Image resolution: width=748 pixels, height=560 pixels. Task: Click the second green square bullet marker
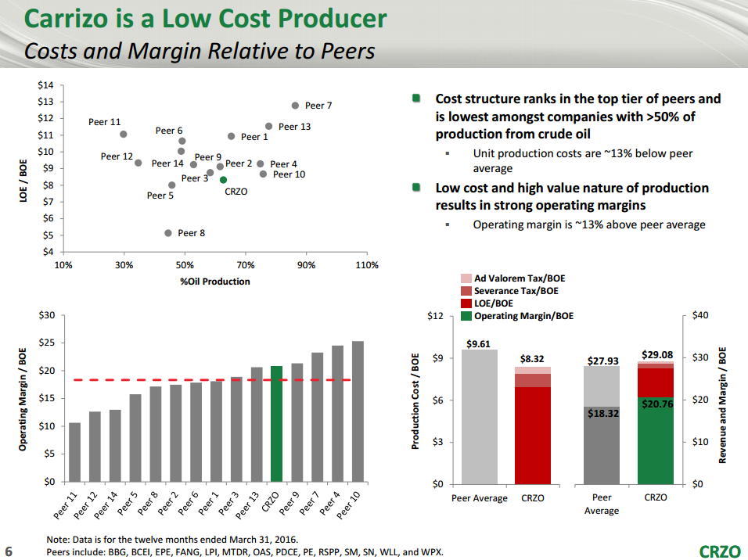(x=417, y=188)
